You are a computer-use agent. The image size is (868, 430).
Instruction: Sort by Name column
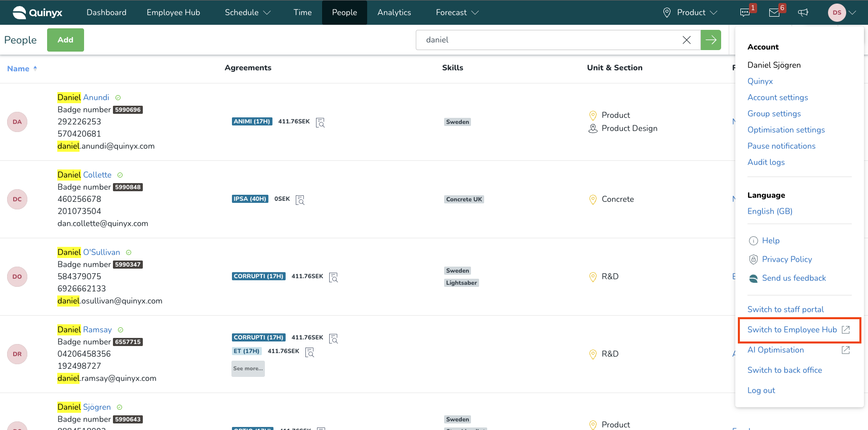pos(22,69)
